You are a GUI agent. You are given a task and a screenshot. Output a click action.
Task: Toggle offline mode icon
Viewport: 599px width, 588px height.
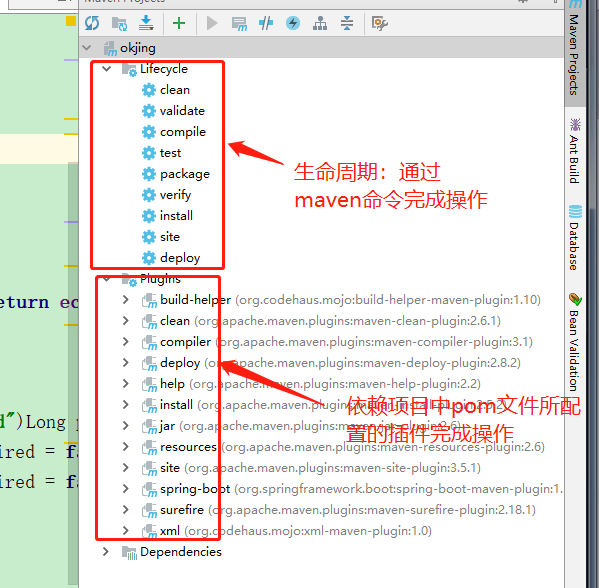pyautogui.click(x=266, y=23)
